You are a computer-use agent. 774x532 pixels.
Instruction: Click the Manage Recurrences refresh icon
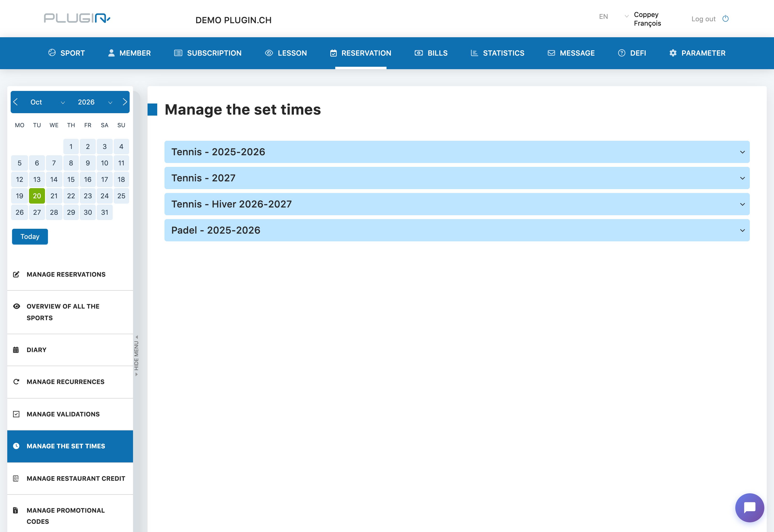[16, 382]
